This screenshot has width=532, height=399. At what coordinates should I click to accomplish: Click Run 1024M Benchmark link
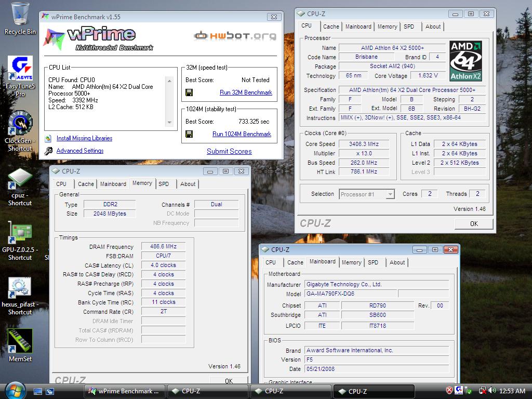[x=242, y=134]
